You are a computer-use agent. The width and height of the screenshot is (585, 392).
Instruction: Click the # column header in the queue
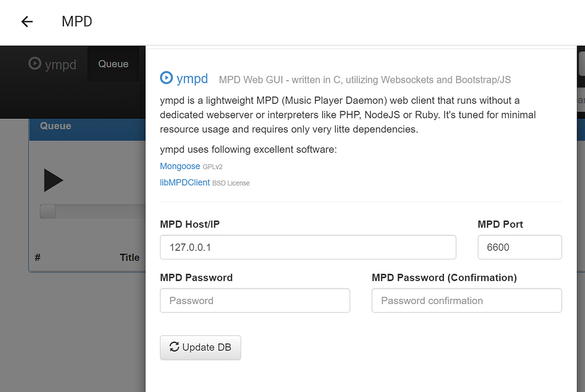37,257
